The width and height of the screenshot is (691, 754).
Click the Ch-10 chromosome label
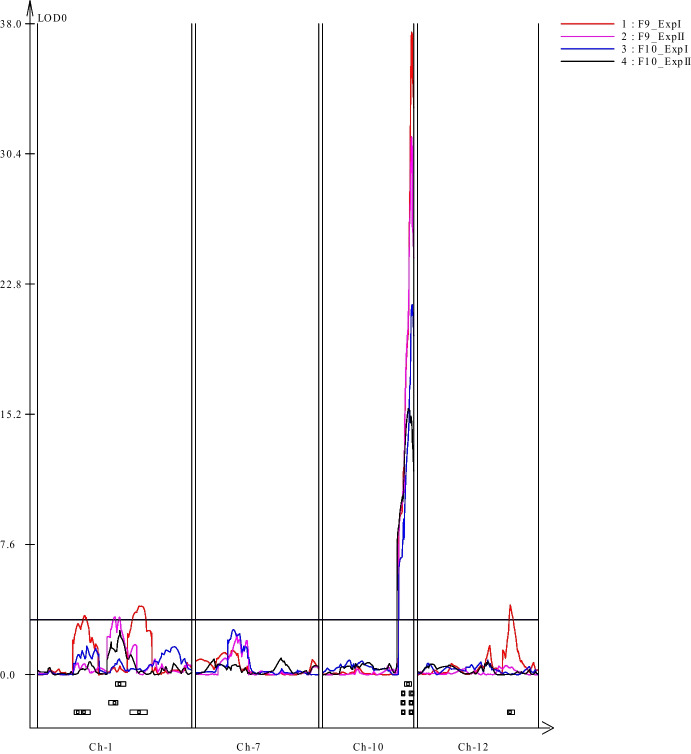[368, 747]
